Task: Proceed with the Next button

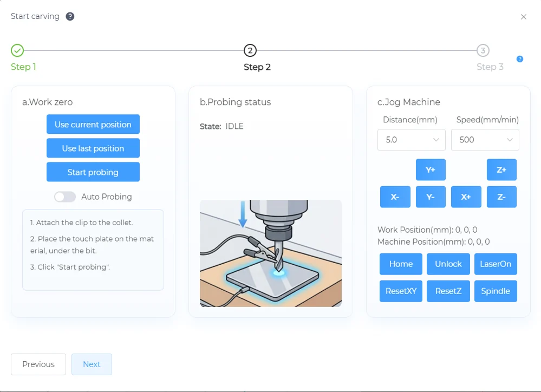Action: click(92, 364)
